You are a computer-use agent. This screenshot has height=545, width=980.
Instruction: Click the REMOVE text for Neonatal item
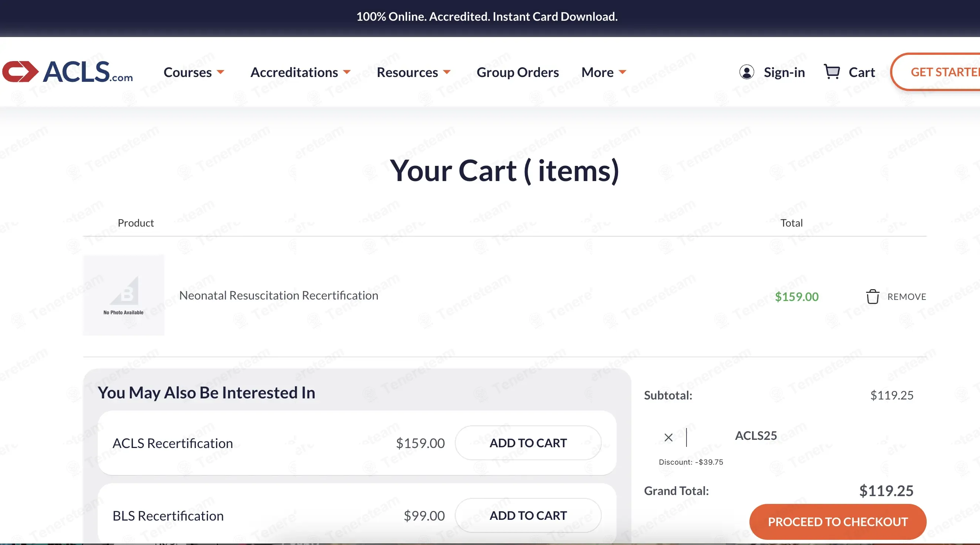click(x=907, y=297)
